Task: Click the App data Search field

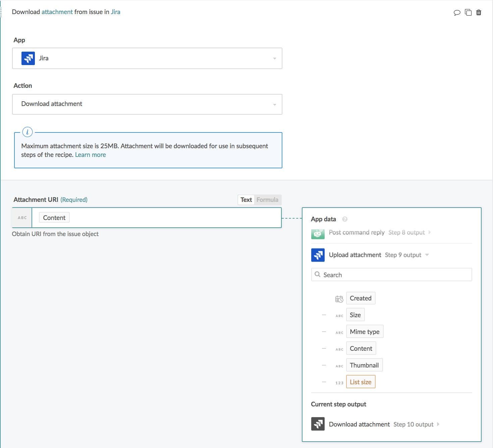Action: tap(391, 275)
